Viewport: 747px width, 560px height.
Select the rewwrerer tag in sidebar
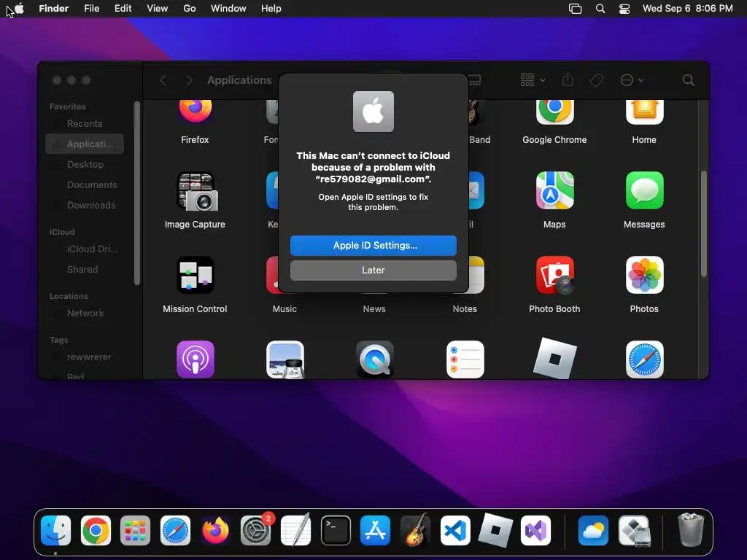tap(85, 357)
